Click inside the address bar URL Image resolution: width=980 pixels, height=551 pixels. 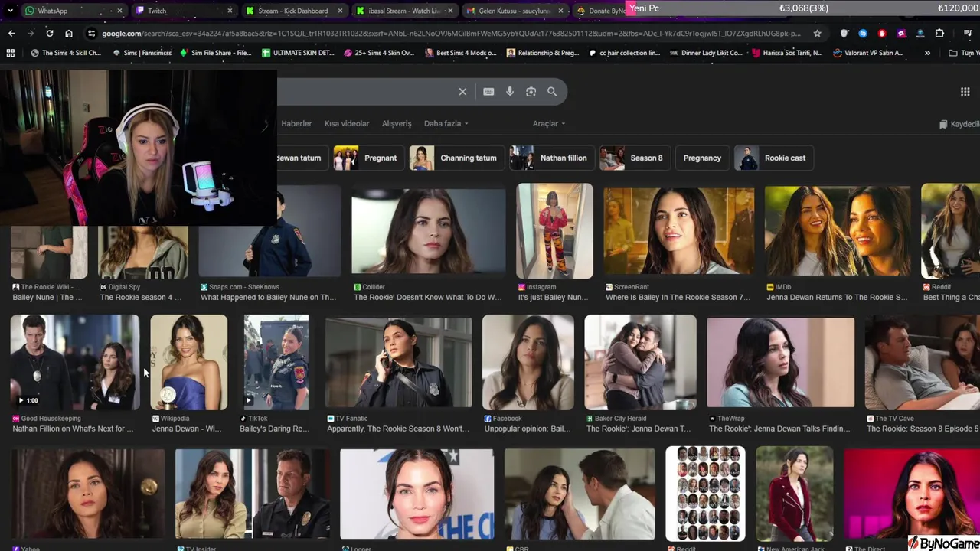click(x=450, y=34)
